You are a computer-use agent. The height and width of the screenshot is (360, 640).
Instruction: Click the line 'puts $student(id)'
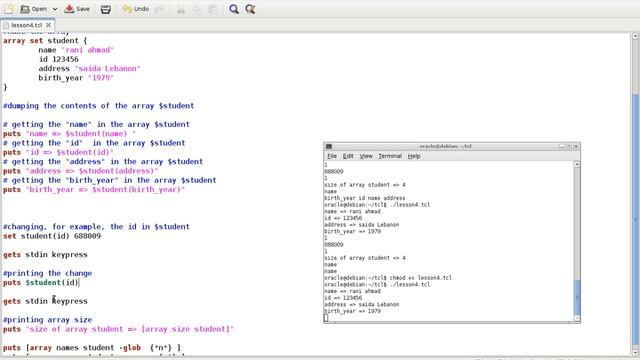pyautogui.click(x=41, y=282)
